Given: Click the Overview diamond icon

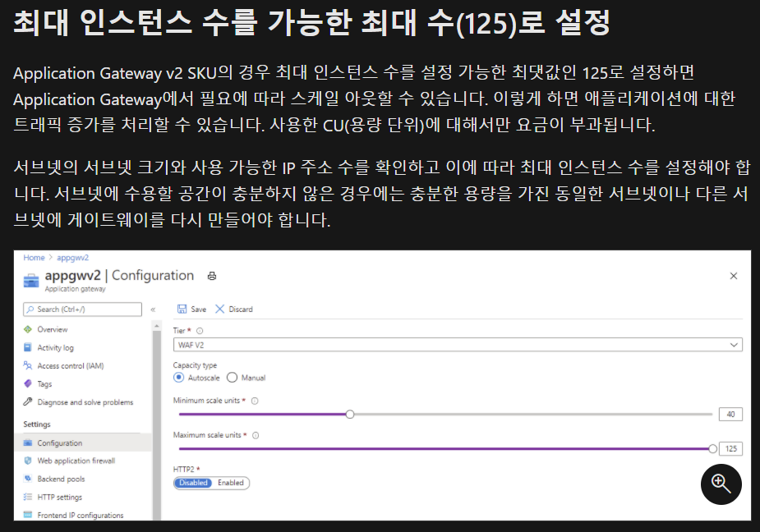Looking at the screenshot, I should [28, 329].
